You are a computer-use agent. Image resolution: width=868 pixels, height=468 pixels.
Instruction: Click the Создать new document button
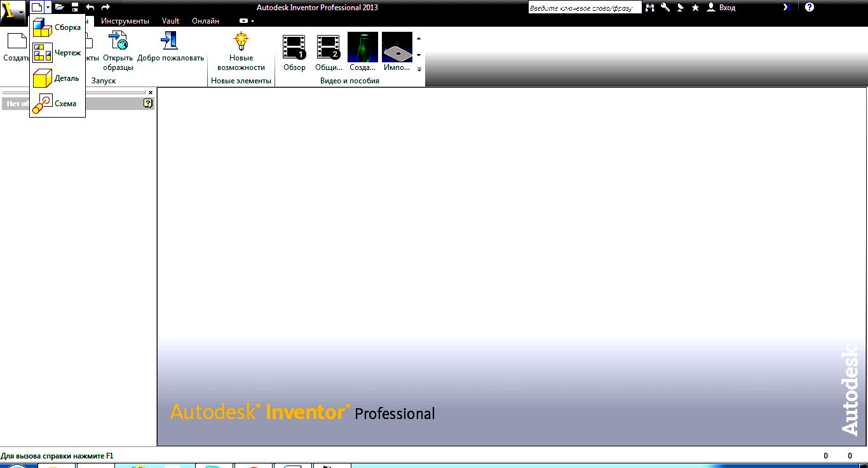point(16,48)
